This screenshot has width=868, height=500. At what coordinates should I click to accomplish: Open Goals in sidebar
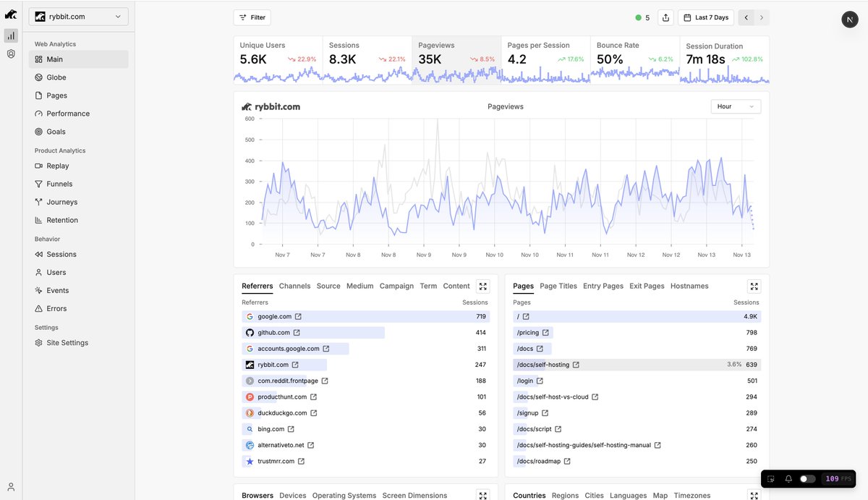tap(79, 132)
